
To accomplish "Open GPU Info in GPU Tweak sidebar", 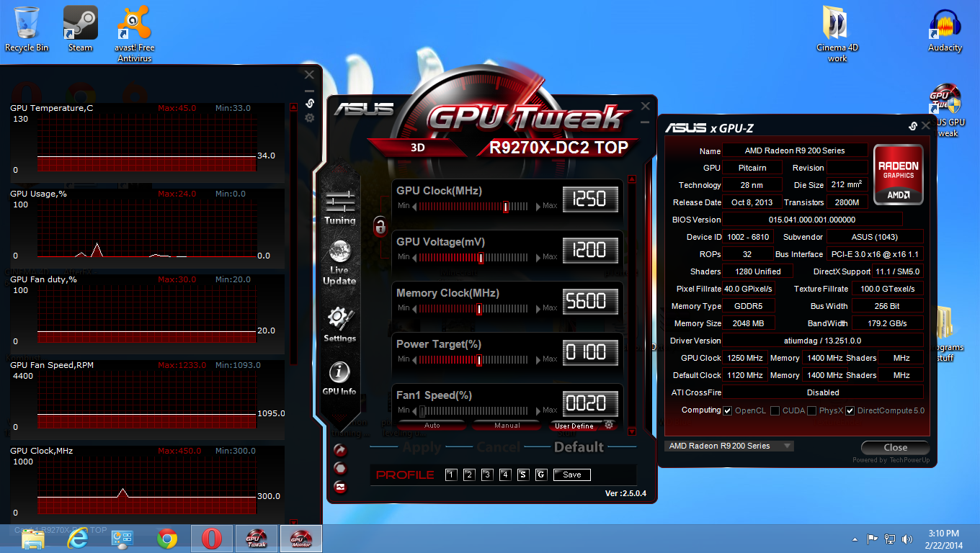I will [x=339, y=378].
